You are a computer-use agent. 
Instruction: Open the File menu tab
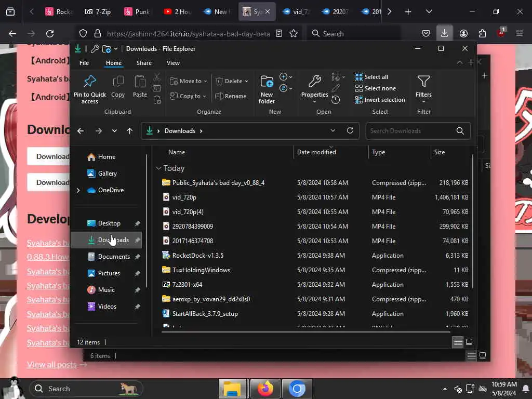point(84,63)
